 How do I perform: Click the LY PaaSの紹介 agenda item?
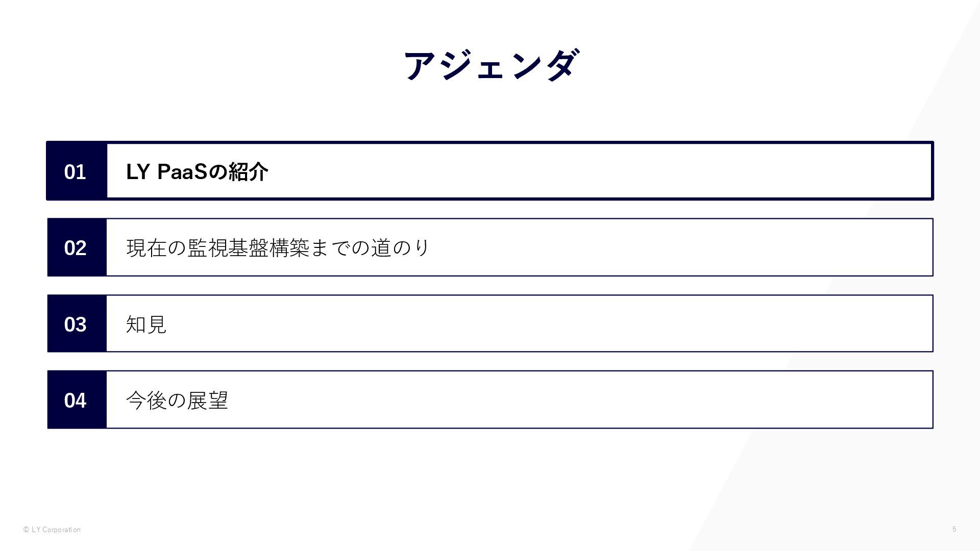coord(197,171)
